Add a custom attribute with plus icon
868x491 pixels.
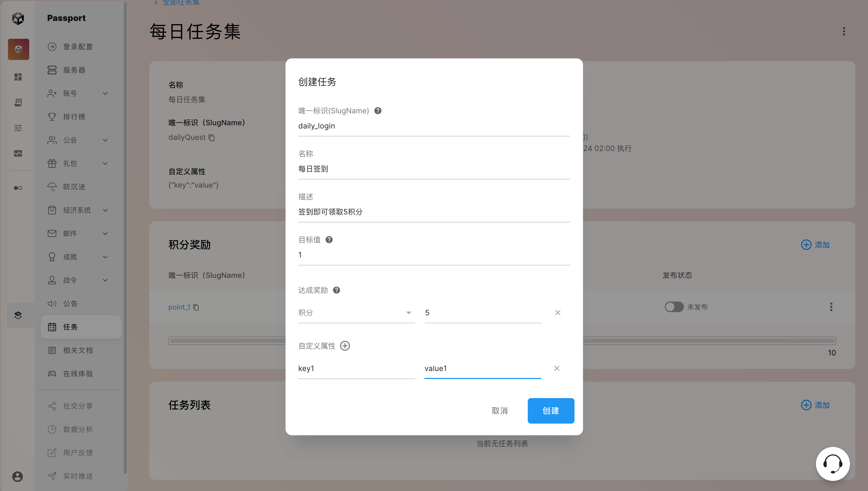click(344, 346)
